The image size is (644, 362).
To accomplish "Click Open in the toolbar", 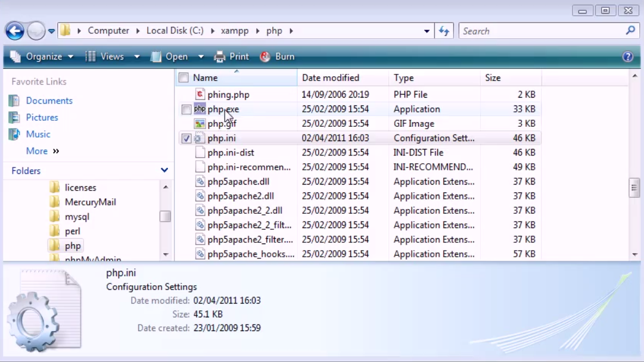I will coord(170,57).
